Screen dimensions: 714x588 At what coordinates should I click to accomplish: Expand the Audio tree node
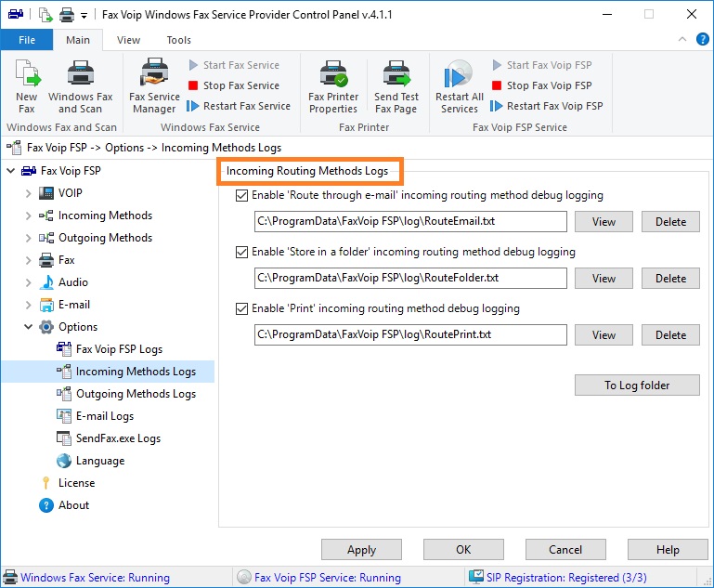(28, 282)
